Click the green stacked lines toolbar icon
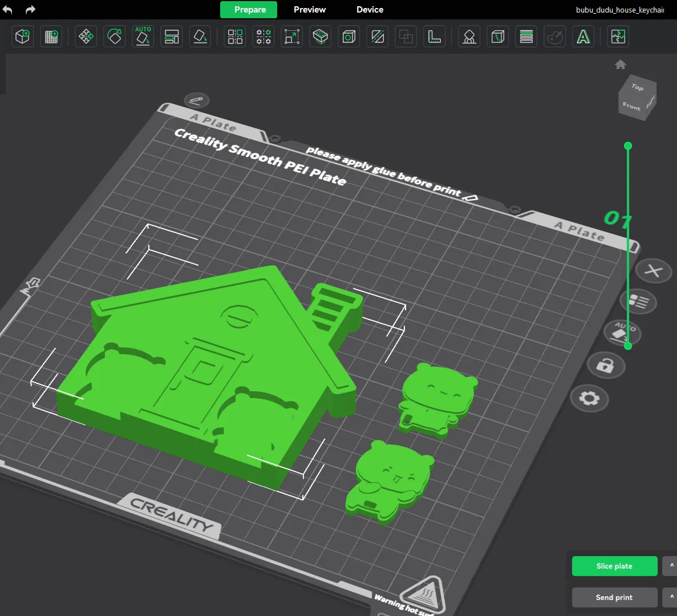Image resolution: width=677 pixels, height=616 pixels. tap(526, 37)
